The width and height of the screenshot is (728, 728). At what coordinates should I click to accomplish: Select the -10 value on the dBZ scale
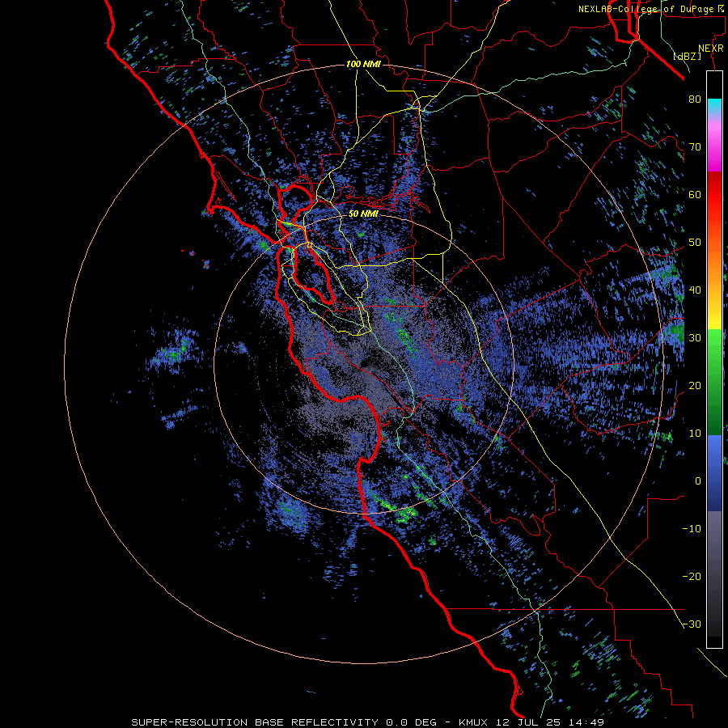click(x=692, y=528)
